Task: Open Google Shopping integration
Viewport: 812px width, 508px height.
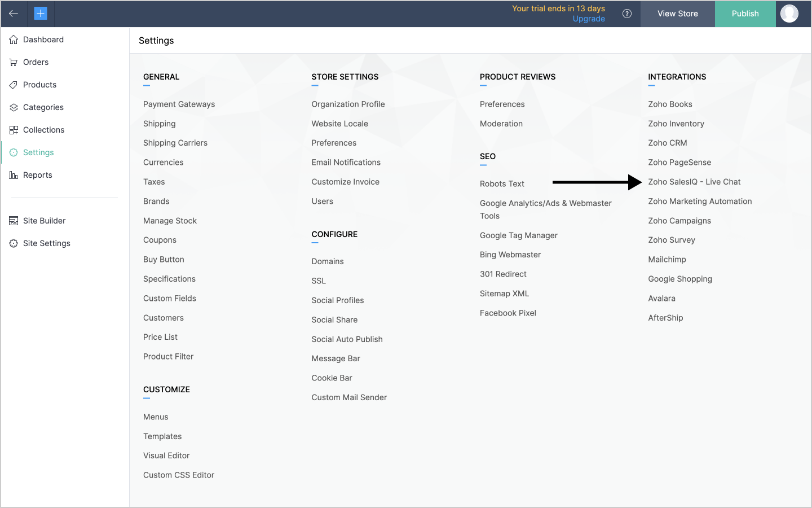Action: tap(680, 279)
